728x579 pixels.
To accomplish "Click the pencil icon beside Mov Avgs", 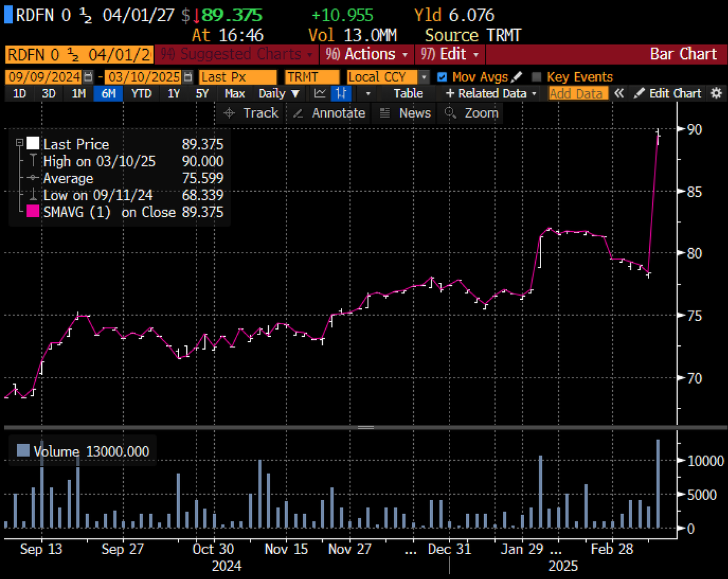I will coord(516,77).
